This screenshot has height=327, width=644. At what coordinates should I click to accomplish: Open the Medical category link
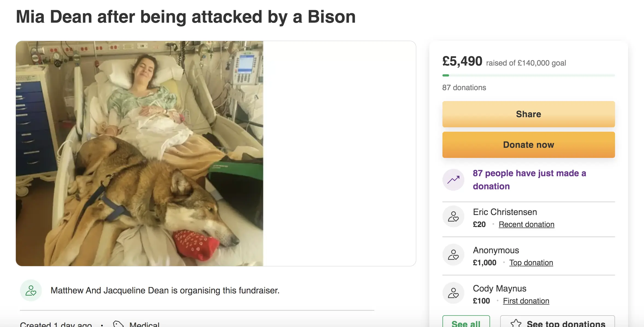[x=144, y=324]
